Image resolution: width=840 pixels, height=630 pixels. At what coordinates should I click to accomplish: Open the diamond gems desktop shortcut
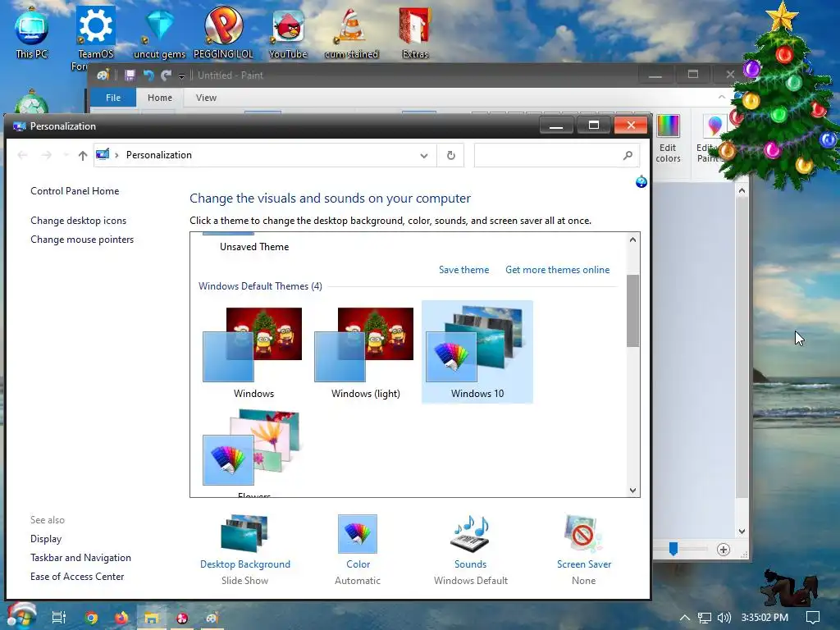click(159, 33)
